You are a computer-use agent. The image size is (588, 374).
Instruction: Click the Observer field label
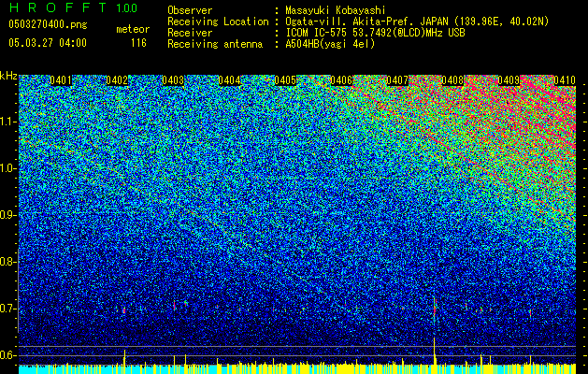point(190,10)
